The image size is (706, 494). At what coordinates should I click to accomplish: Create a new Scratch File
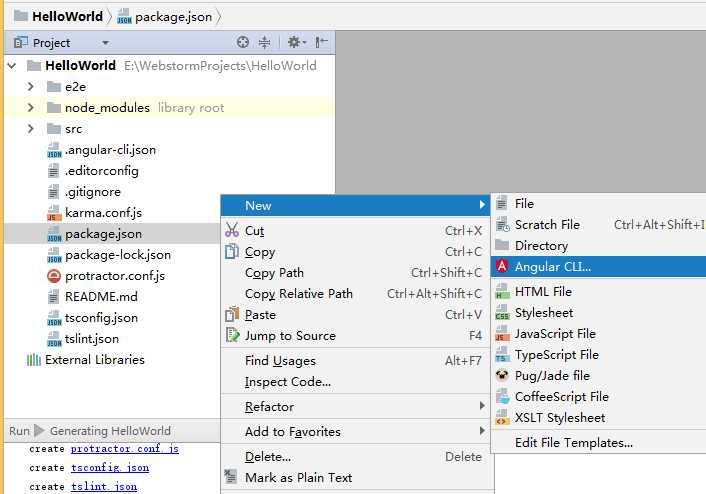pos(599,224)
